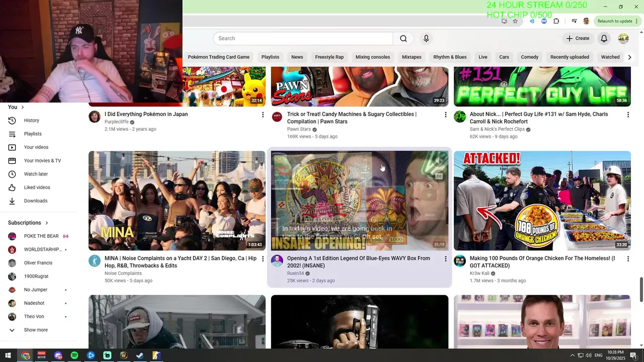This screenshot has height=362, width=644.
Task: Click the blue sound-wave extension icon
Action: coord(532,21)
